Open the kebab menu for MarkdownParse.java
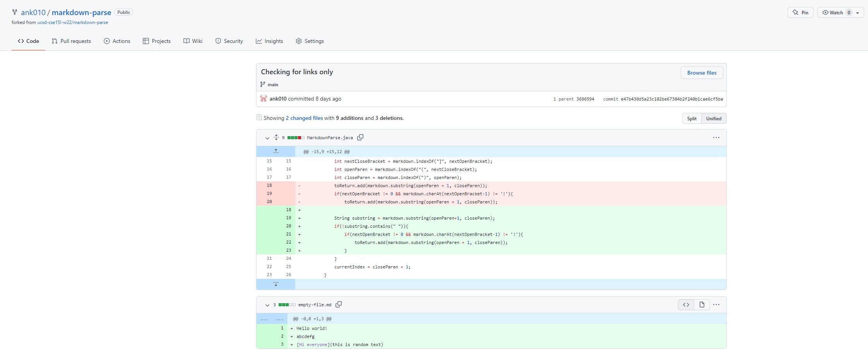Viewport: 868px width, 355px height. point(716,137)
